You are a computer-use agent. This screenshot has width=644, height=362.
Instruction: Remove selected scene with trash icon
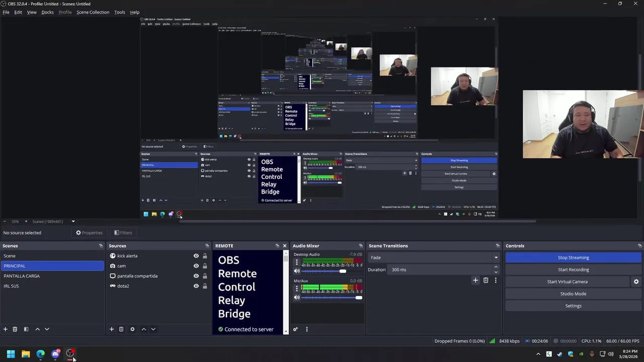pyautogui.click(x=15, y=329)
